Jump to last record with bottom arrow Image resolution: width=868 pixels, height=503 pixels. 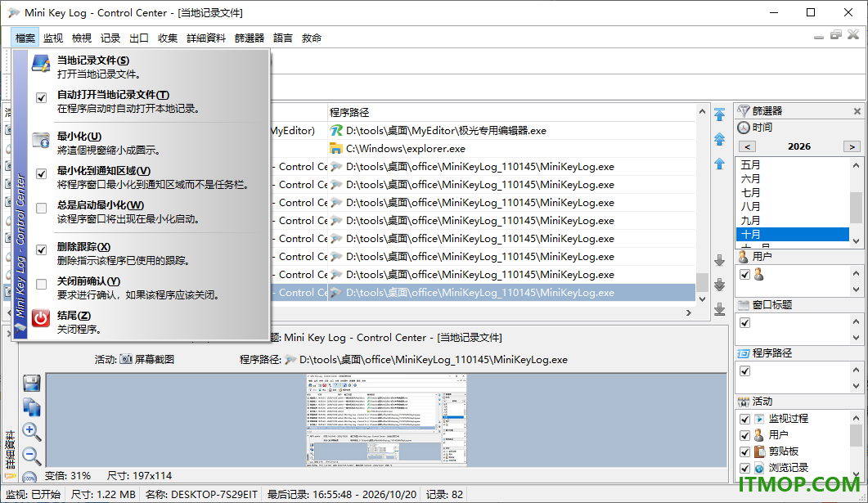(x=720, y=309)
